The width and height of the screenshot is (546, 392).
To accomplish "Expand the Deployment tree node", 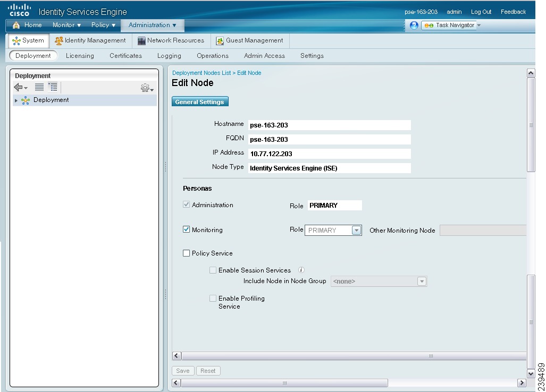I will [x=16, y=100].
